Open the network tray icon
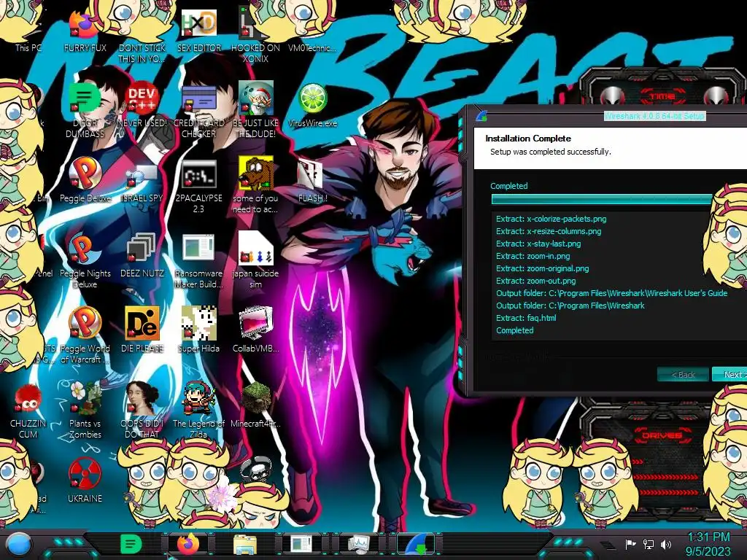 [x=649, y=544]
